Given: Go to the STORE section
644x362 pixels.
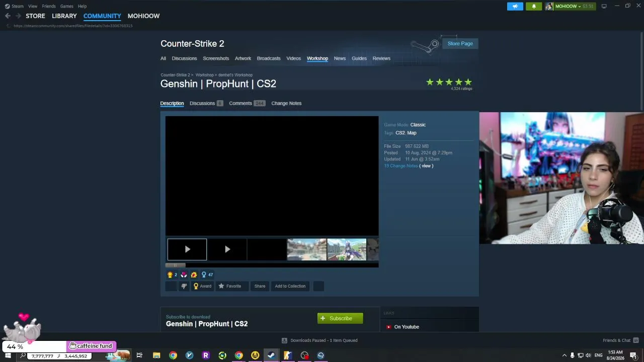Looking at the screenshot, I should tap(35, 16).
